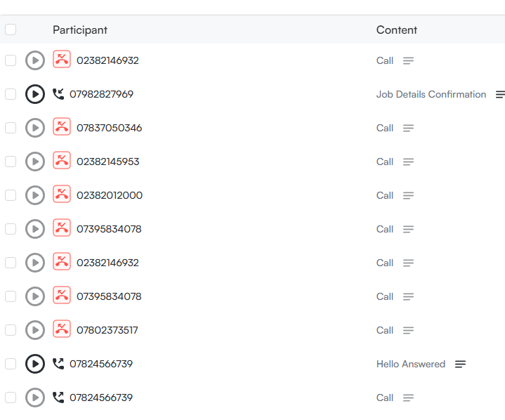
Task: Click the incoming call icon beside 07982827969
Action: [58, 94]
